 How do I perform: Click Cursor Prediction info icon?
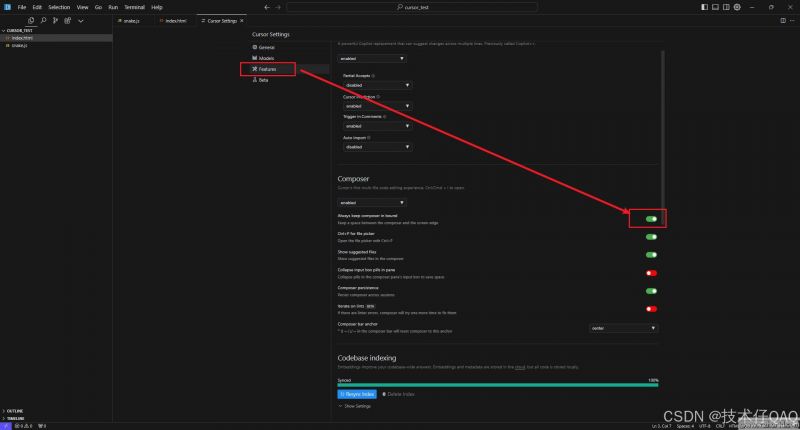(x=378, y=96)
